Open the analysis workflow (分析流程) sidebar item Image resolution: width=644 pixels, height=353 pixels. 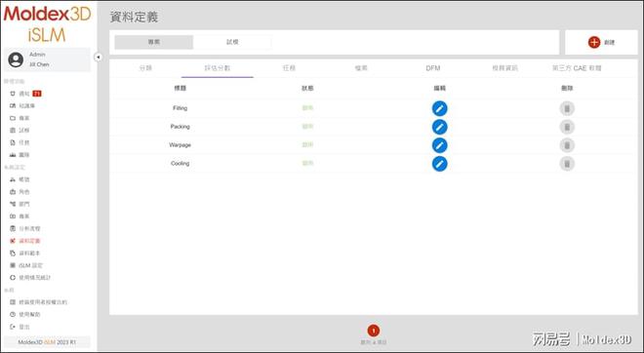pyautogui.click(x=25, y=228)
